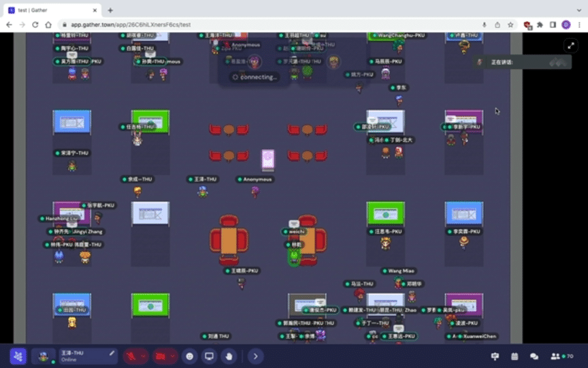
Task: Edit name using the pencil icon
Action: pyautogui.click(x=112, y=353)
